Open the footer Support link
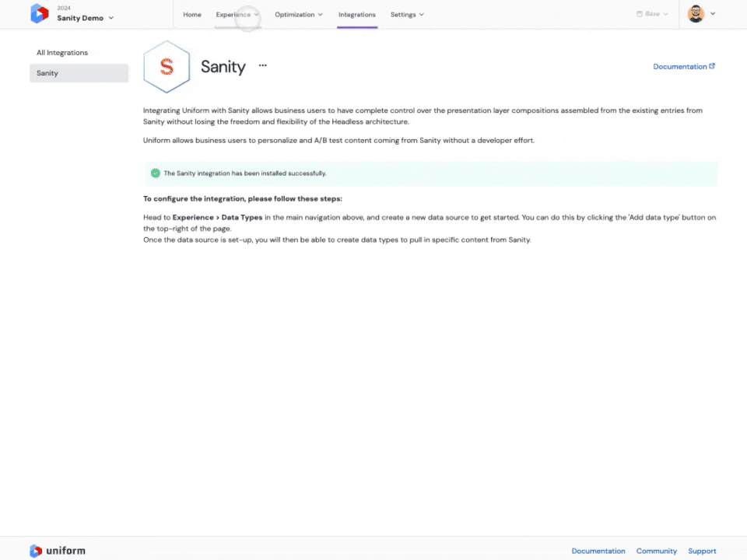The height and width of the screenshot is (560, 747). coord(702,551)
